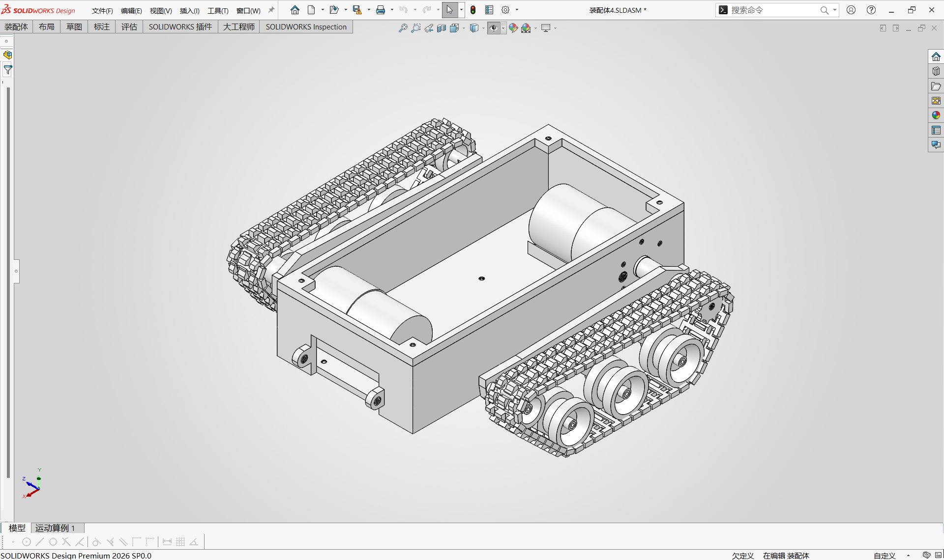Open the Custom Properties icon in the task pane
This screenshot has width=944, height=560.
click(936, 130)
